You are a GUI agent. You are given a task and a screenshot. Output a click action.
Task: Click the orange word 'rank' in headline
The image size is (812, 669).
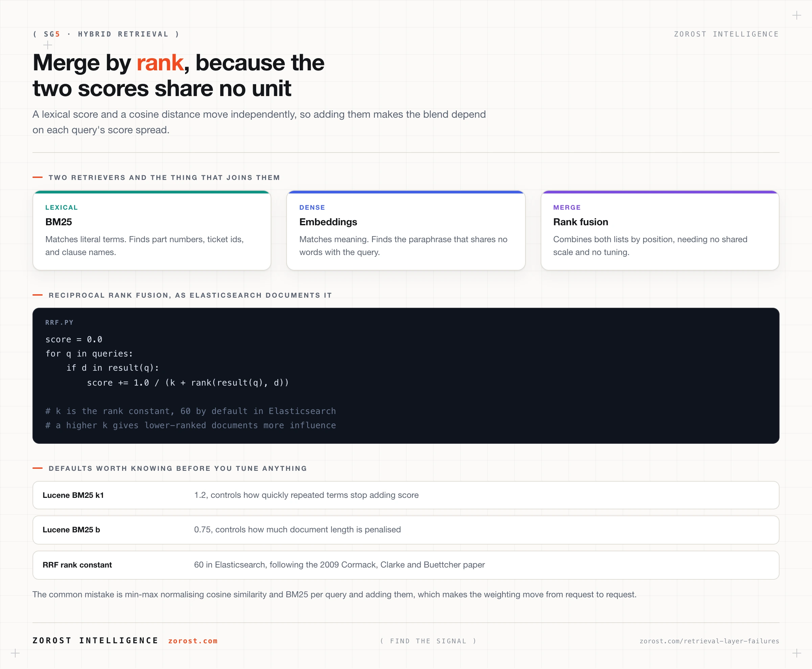pyautogui.click(x=160, y=63)
